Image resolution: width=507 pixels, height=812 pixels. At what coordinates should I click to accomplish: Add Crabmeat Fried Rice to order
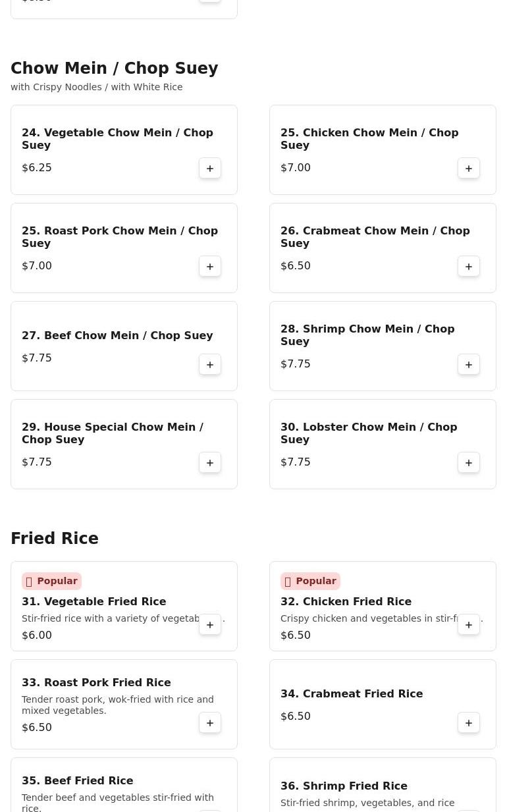[469, 723]
